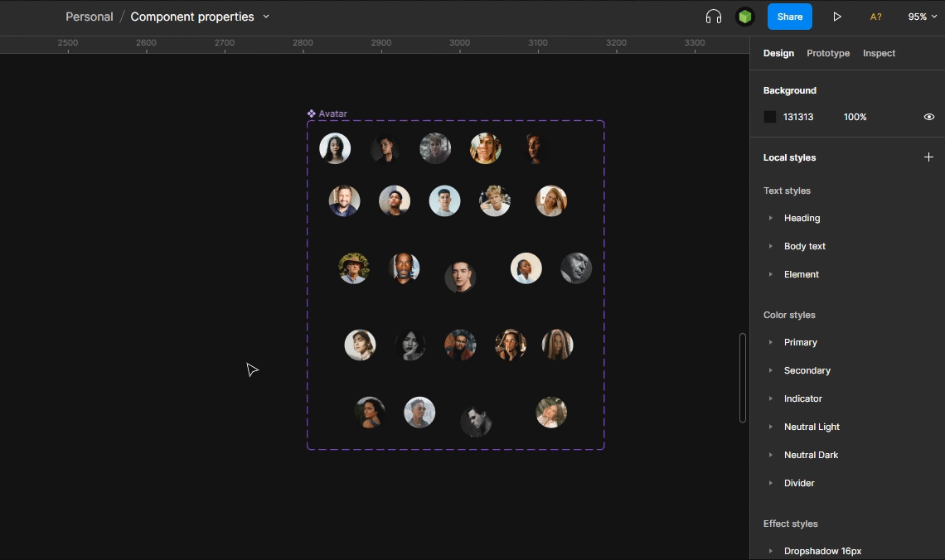Click the Local styles heading
The width and height of the screenshot is (945, 560).
click(x=789, y=157)
